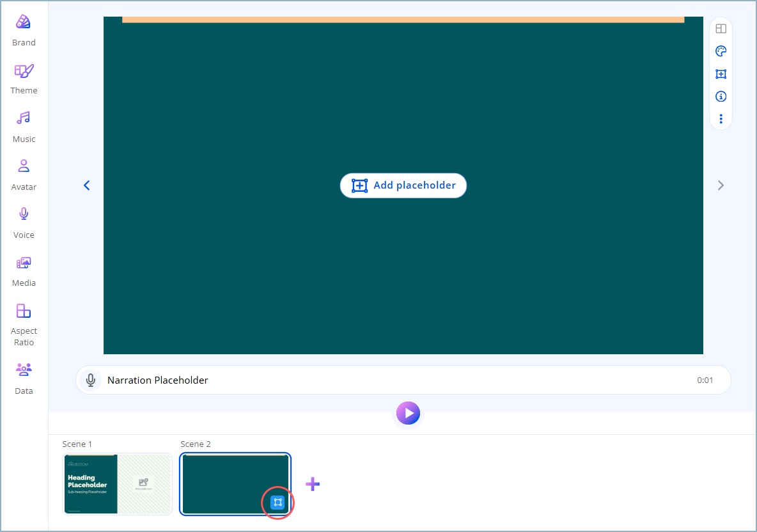Click the circled placeholder icon on Scene 2 thumbnail
757x532 pixels.
(277, 503)
